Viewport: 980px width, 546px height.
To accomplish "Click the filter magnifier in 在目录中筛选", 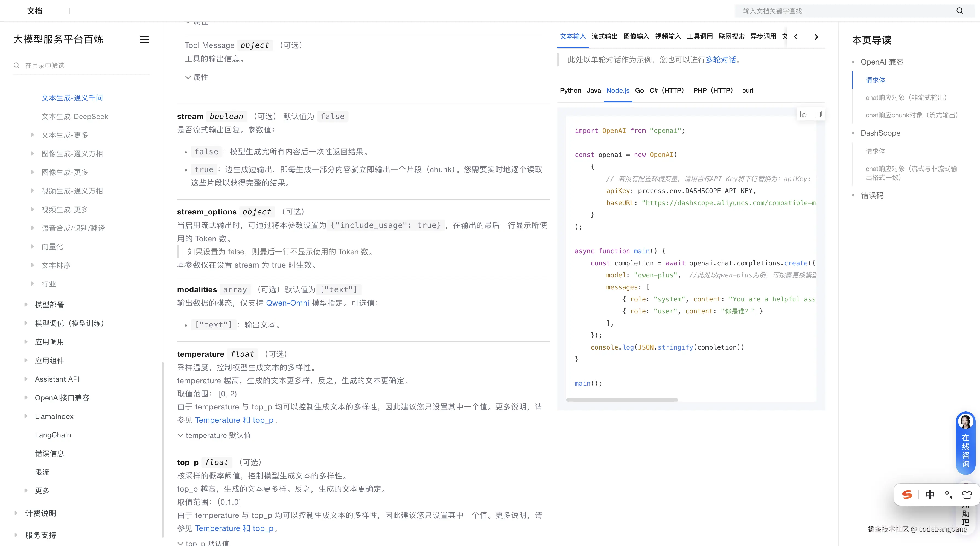I will 16,65.
